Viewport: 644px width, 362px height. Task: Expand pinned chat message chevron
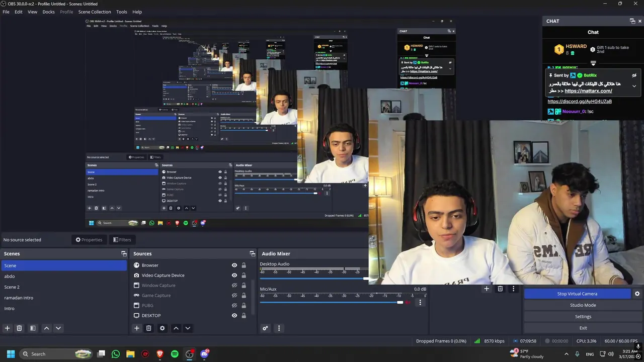tap(634, 86)
